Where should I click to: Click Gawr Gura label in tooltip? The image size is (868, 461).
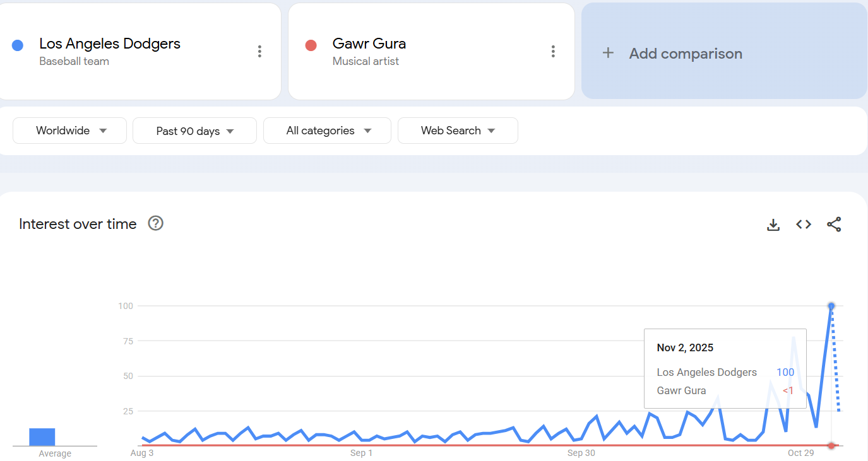[x=682, y=390]
